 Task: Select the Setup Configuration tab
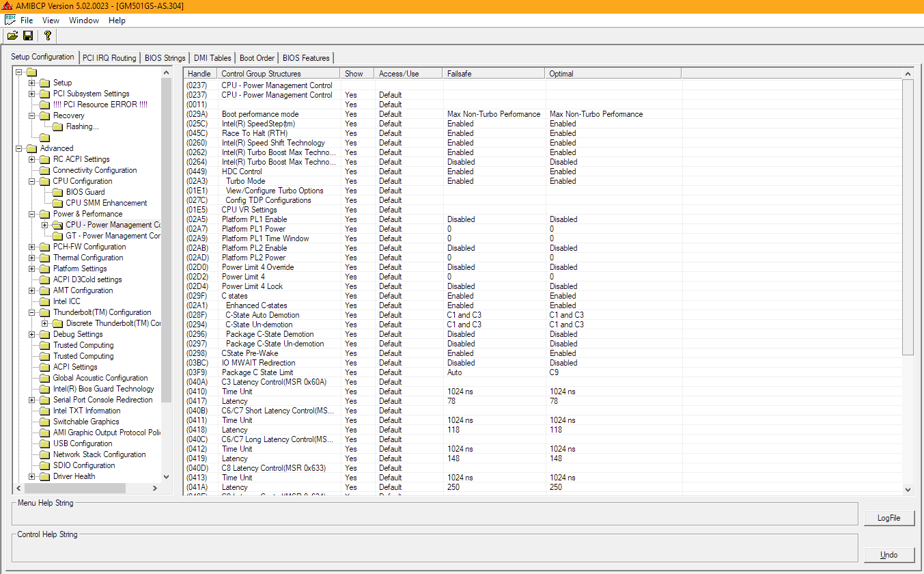point(42,57)
